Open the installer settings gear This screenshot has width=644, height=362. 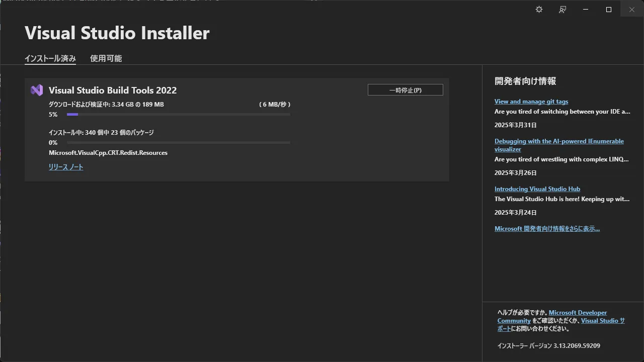539,10
